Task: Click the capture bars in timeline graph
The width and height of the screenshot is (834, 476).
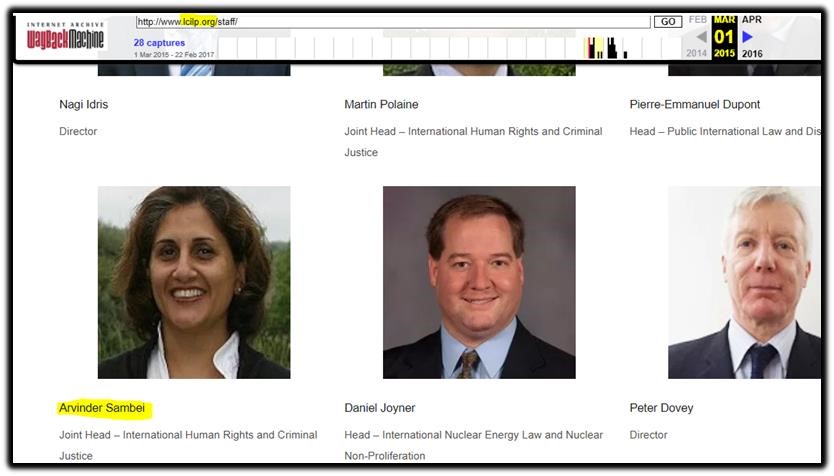Action: [x=605, y=48]
